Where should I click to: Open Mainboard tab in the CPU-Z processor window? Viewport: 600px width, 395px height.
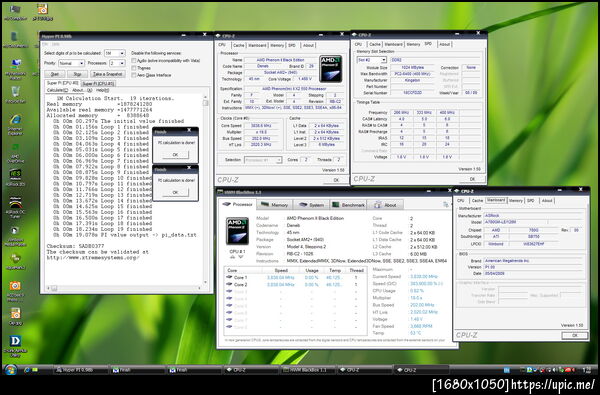point(257,46)
